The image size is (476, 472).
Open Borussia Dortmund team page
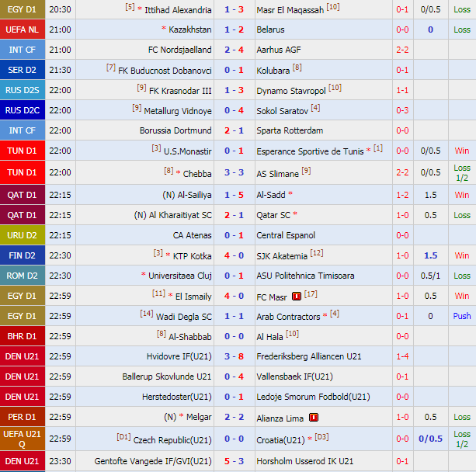click(175, 130)
